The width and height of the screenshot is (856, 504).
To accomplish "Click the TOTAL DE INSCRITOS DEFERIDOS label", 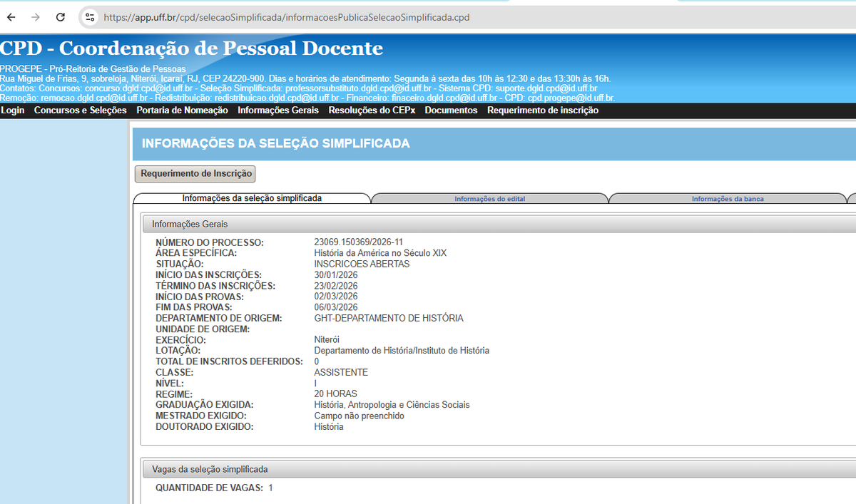I will point(229,362).
